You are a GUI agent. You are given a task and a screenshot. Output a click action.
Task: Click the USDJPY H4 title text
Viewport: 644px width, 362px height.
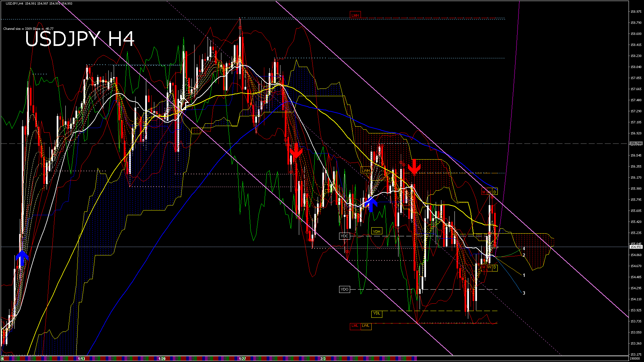point(80,39)
